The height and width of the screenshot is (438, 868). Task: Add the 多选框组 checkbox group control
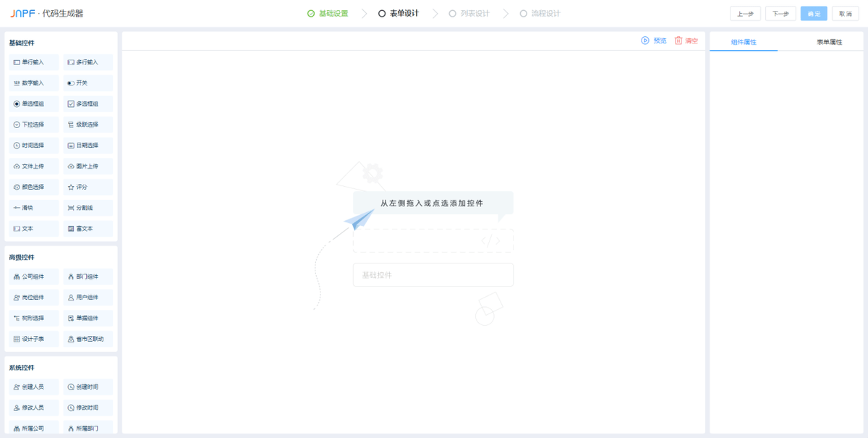(88, 104)
